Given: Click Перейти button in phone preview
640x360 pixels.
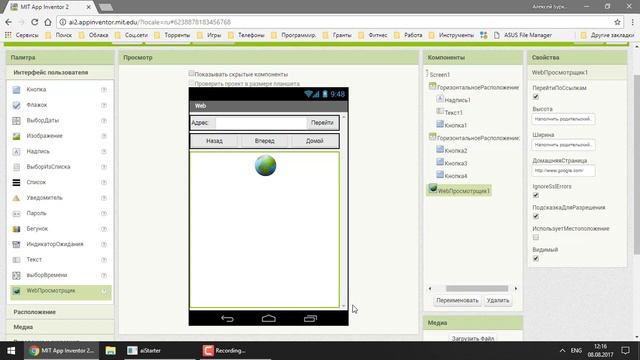Looking at the screenshot, I should tap(322, 123).
